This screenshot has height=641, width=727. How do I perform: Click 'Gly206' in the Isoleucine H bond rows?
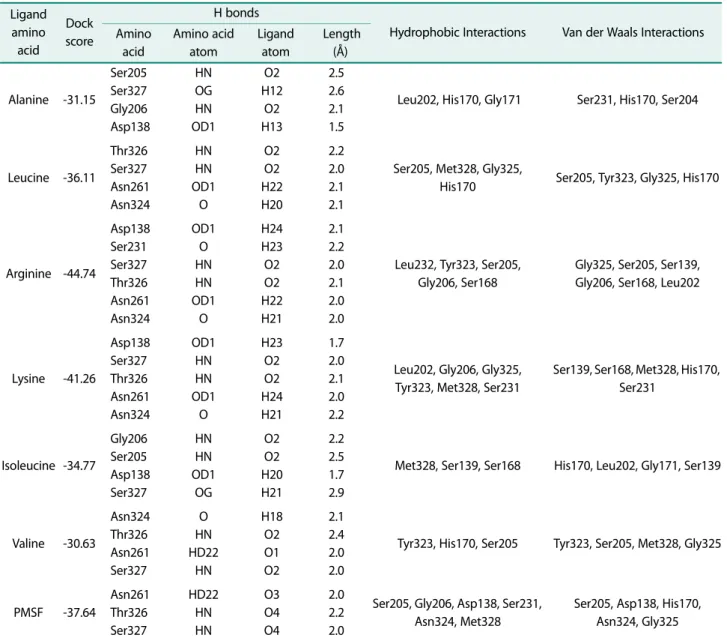[129, 438]
